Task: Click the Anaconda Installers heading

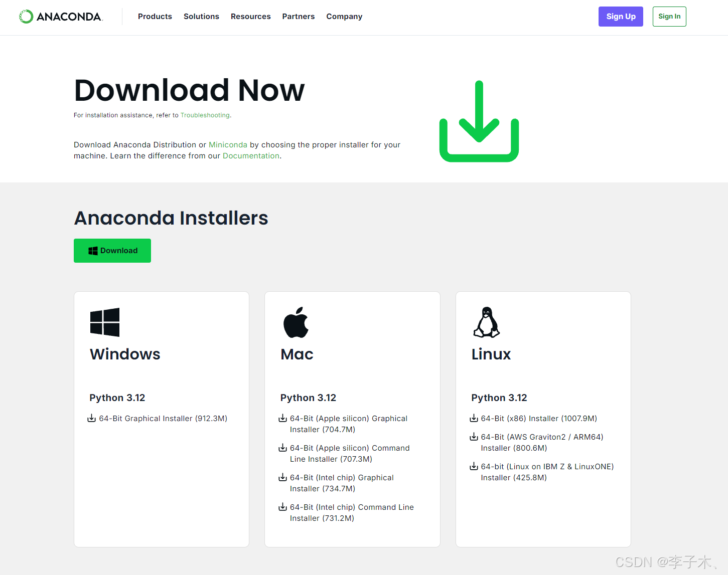Action: click(171, 218)
